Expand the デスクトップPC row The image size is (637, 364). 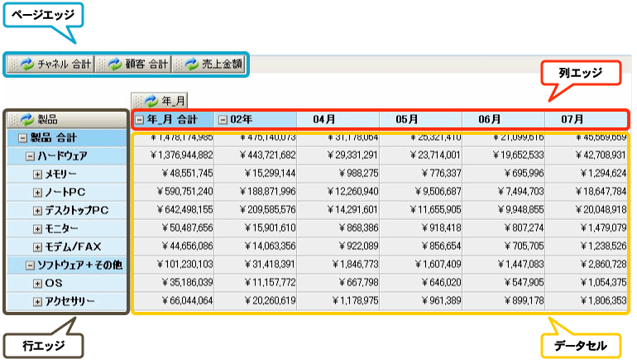click(x=37, y=210)
